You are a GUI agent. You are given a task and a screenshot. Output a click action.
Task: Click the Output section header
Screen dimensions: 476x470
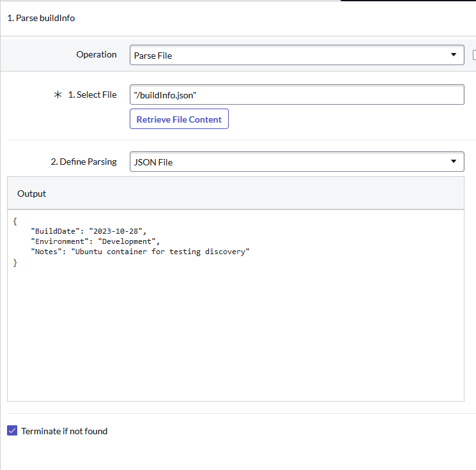click(x=236, y=193)
